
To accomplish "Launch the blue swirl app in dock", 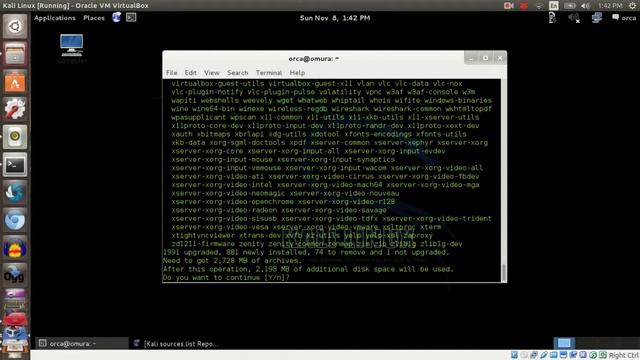I will (15, 193).
